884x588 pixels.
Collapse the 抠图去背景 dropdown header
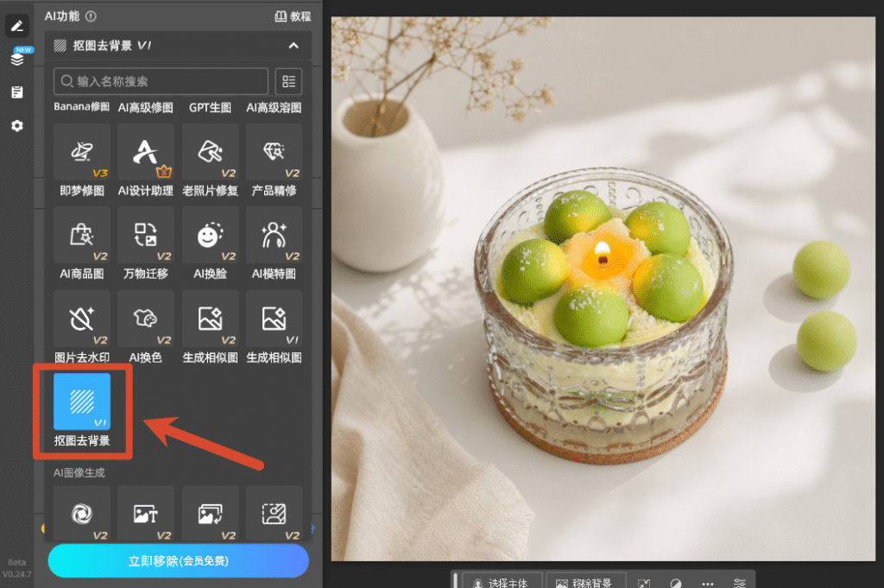[x=178, y=46]
